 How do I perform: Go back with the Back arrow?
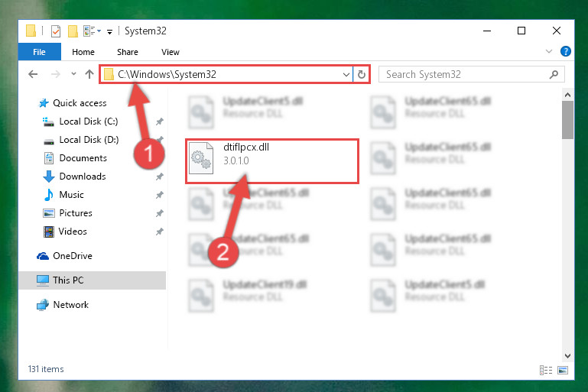(x=33, y=74)
